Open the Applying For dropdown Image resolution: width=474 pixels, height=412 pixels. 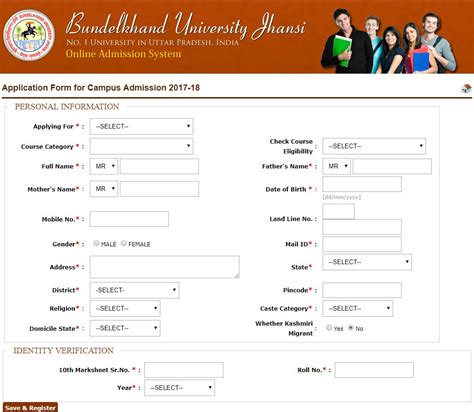click(141, 126)
